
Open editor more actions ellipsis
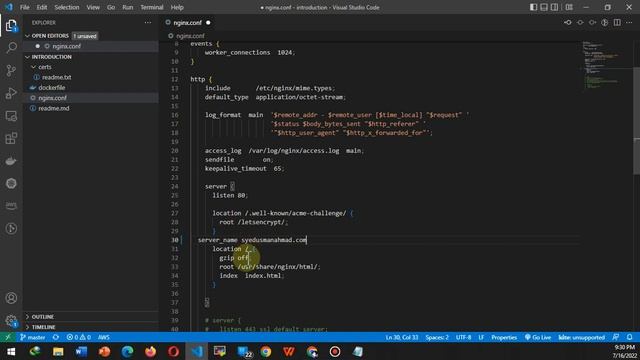629,22
